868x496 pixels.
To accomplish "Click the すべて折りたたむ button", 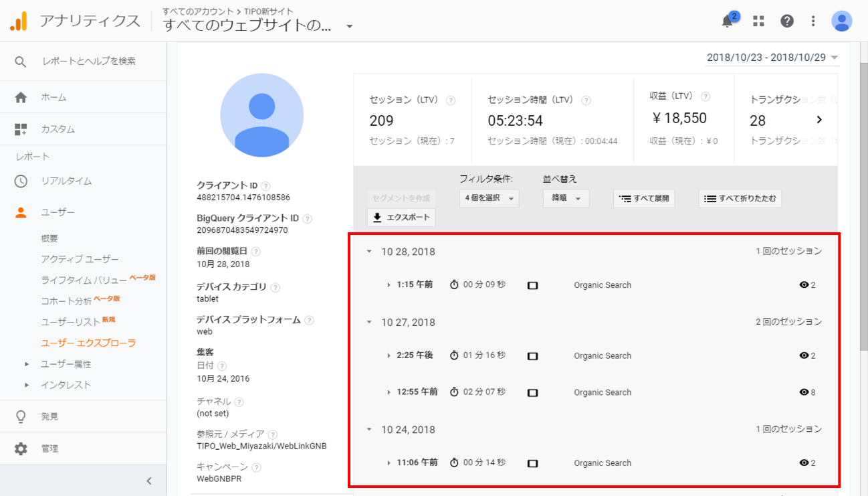I will click(740, 198).
